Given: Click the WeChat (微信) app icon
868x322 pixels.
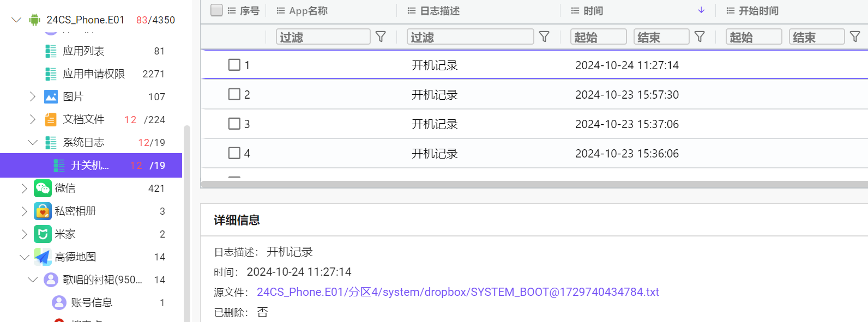Looking at the screenshot, I should pyautogui.click(x=43, y=189).
